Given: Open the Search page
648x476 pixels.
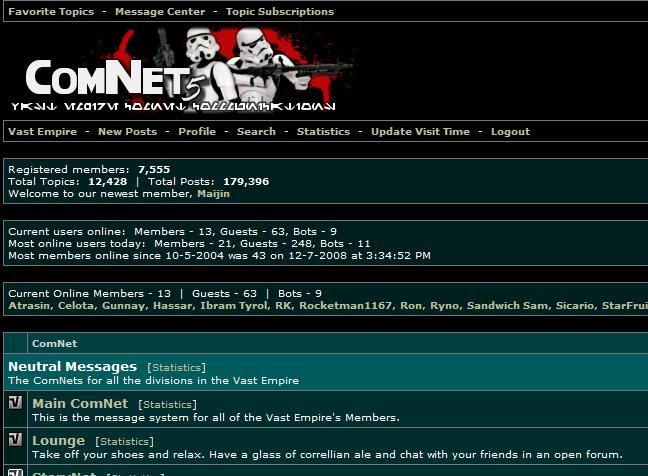Looking at the screenshot, I should tap(256, 131).
